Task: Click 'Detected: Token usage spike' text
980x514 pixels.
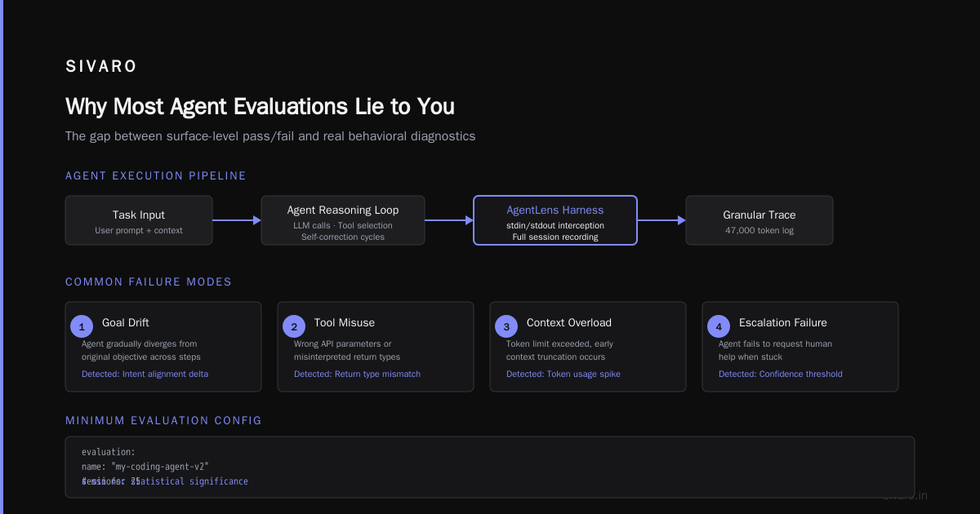Action: pos(563,374)
